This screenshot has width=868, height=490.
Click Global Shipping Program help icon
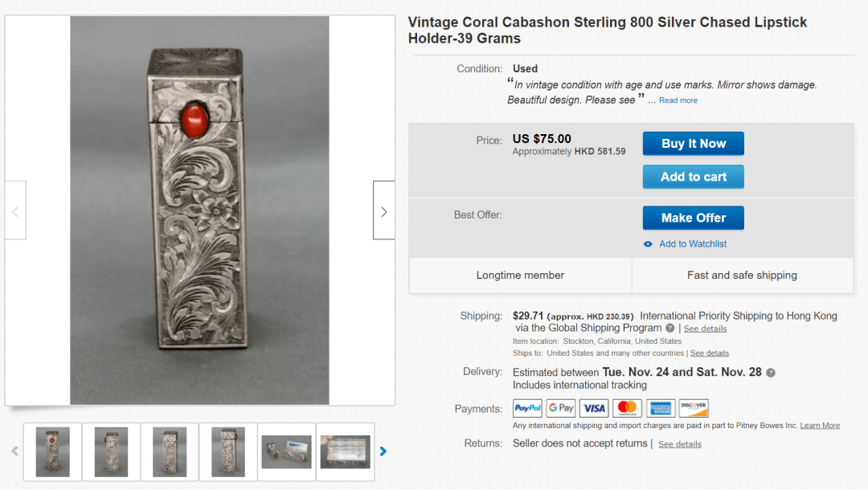669,329
